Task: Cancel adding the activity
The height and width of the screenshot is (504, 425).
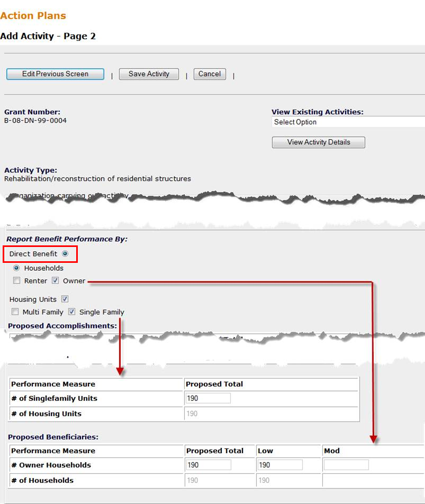Action: (x=210, y=74)
